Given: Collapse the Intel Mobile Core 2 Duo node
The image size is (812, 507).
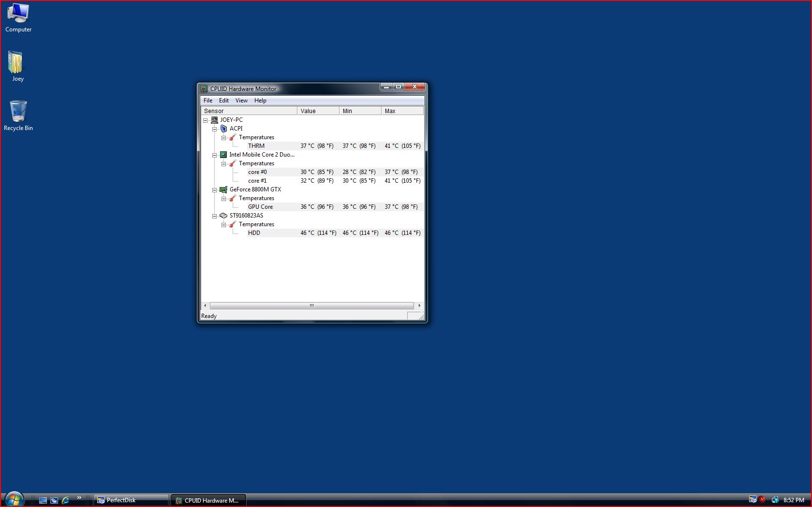Looking at the screenshot, I should click(x=215, y=155).
